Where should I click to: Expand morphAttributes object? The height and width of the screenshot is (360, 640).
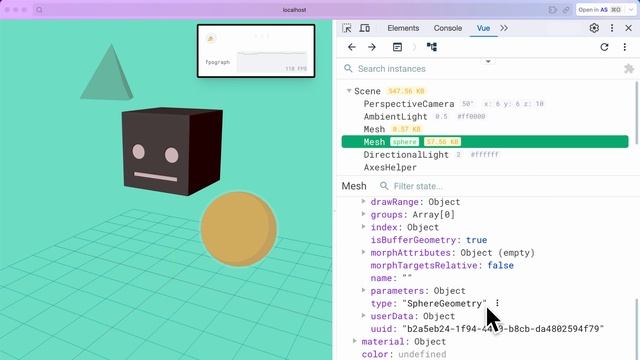tap(363, 252)
